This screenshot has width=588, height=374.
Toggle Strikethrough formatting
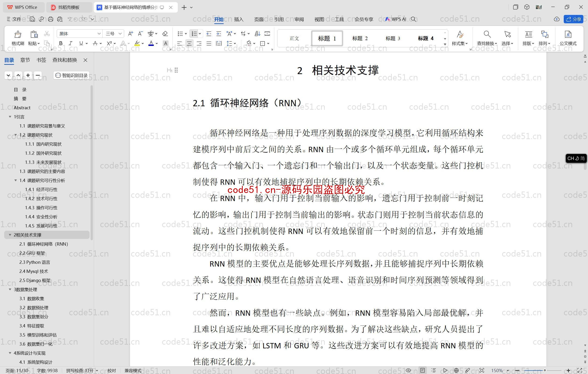95,43
